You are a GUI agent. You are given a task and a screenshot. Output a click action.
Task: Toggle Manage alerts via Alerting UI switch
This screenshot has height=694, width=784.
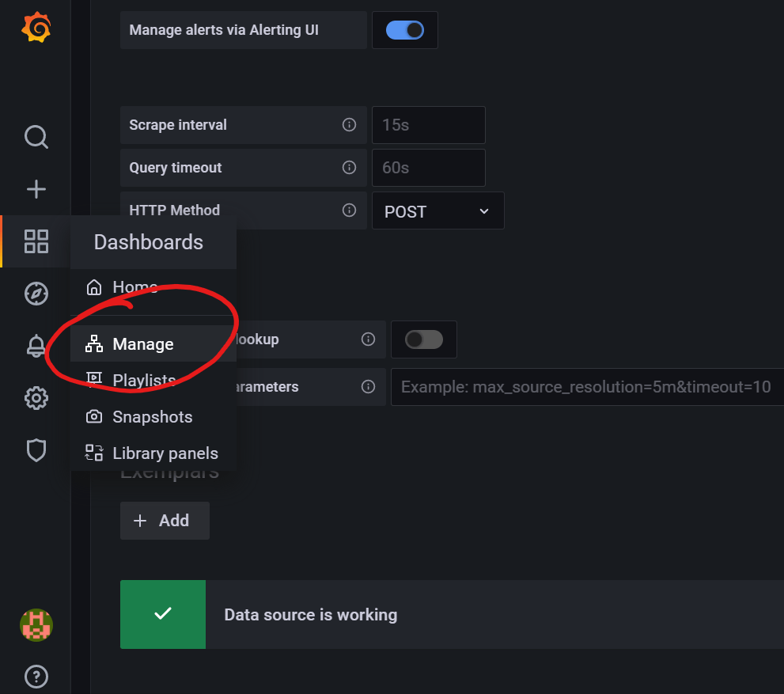(404, 30)
